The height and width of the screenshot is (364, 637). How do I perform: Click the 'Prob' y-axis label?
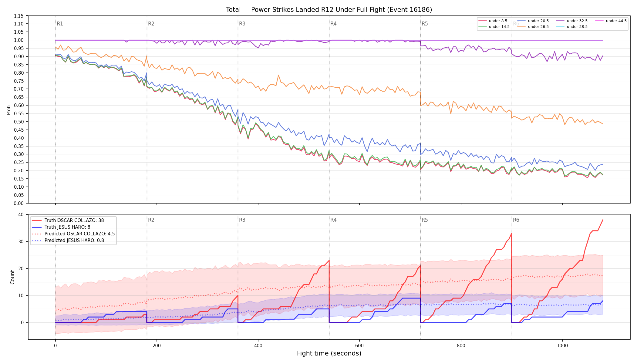click(x=8, y=110)
